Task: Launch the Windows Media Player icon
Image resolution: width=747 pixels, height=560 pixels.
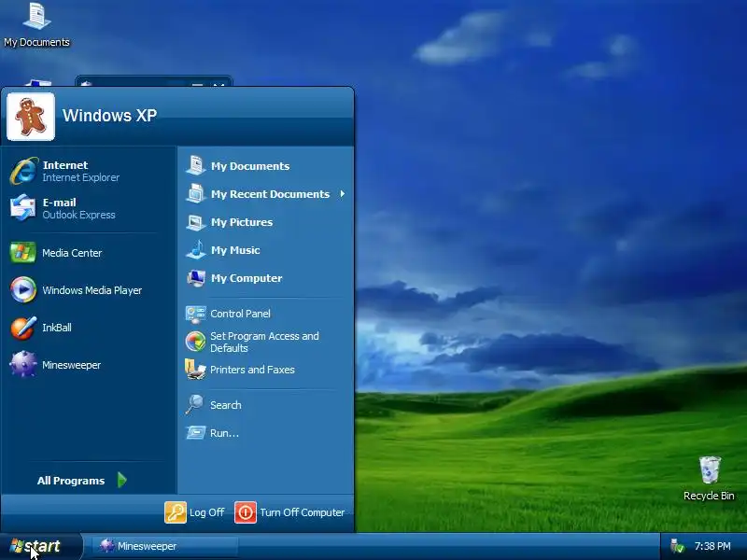Action: [22, 289]
